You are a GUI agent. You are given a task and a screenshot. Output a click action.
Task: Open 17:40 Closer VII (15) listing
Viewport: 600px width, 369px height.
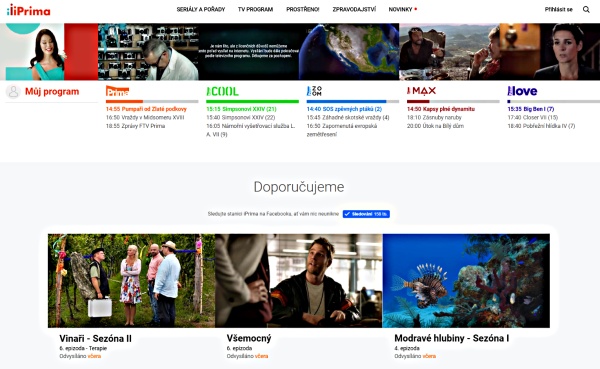tap(533, 118)
